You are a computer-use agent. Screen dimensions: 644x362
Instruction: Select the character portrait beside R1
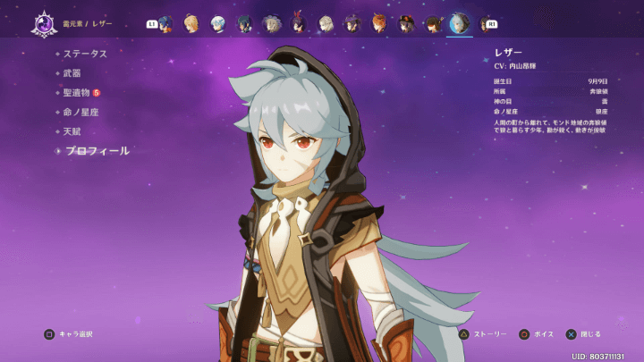485,24
